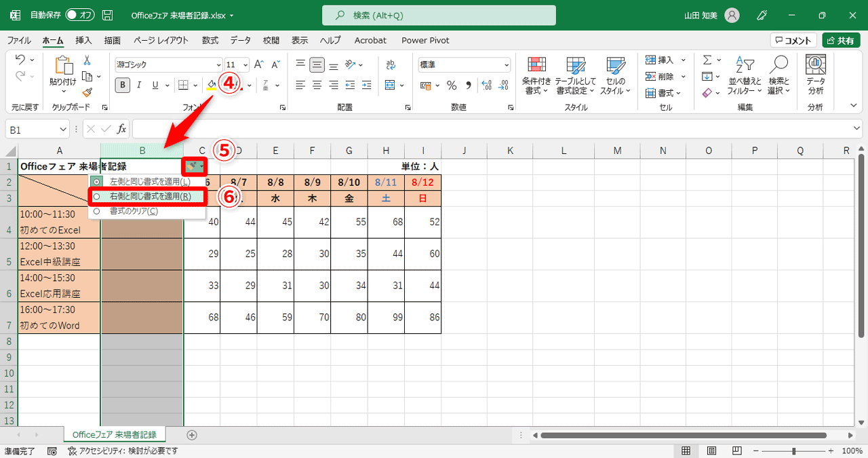Click アクセシビリティ: 検討が必要です status
The width and height of the screenshot is (868, 458).
(x=123, y=451)
